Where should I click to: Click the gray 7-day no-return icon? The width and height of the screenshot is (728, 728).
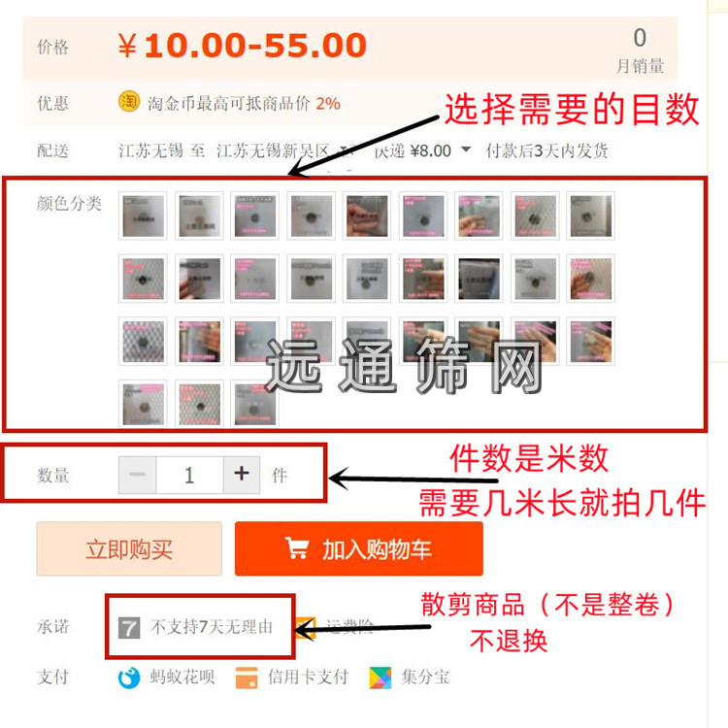[x=129, y=628]
